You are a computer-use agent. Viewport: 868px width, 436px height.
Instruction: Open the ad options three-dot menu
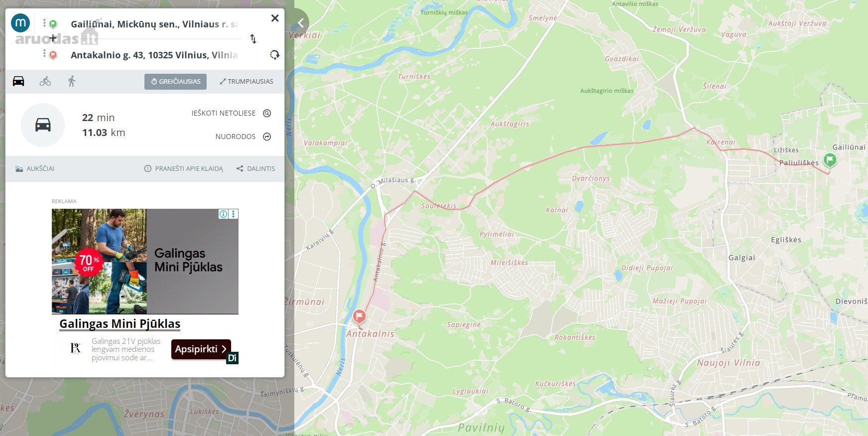pyautogui.click(x=233, y=214)
